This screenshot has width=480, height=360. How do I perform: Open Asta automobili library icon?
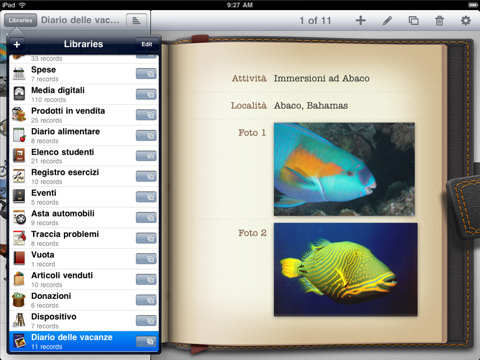point(19,218)
